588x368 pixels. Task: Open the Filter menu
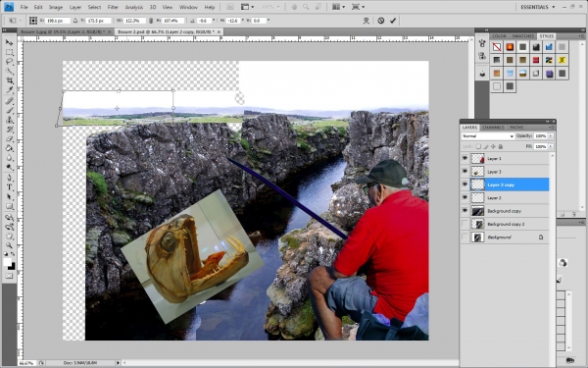point(113,7)
